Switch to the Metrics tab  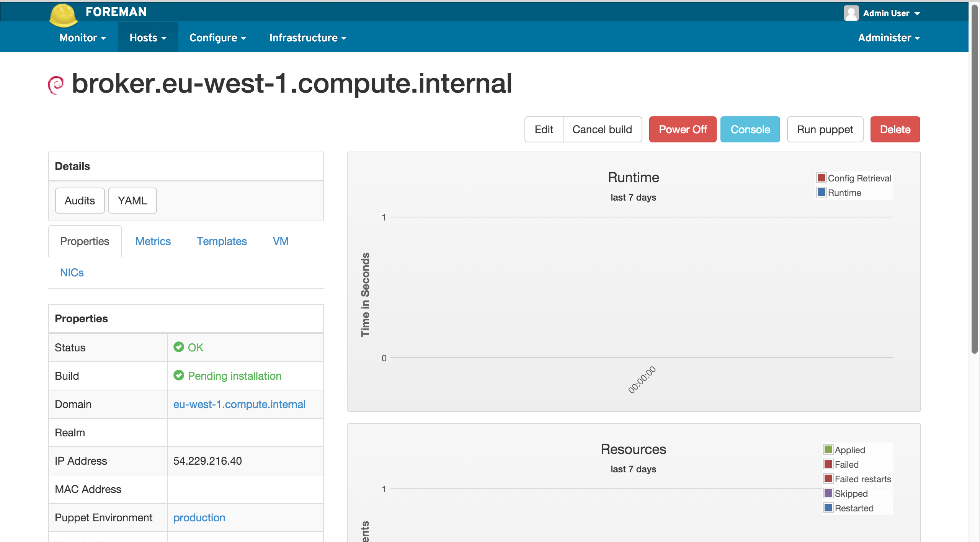point(153,241)
